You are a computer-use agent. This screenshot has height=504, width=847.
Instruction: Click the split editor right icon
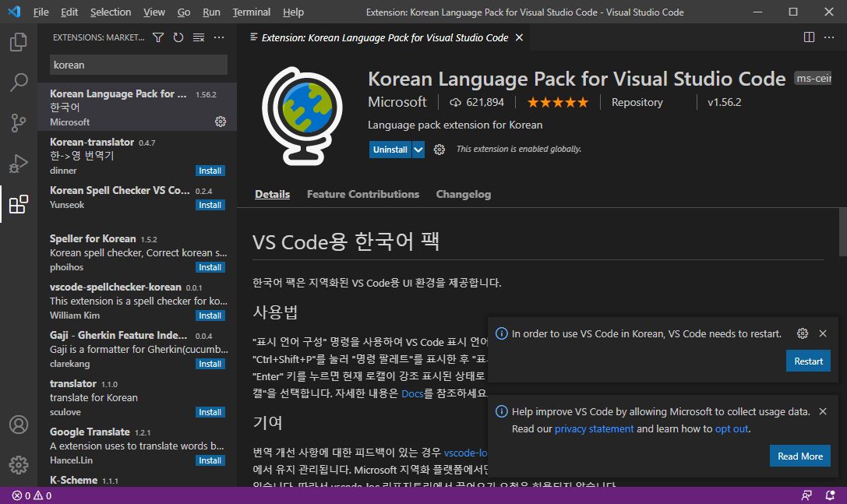809,37
